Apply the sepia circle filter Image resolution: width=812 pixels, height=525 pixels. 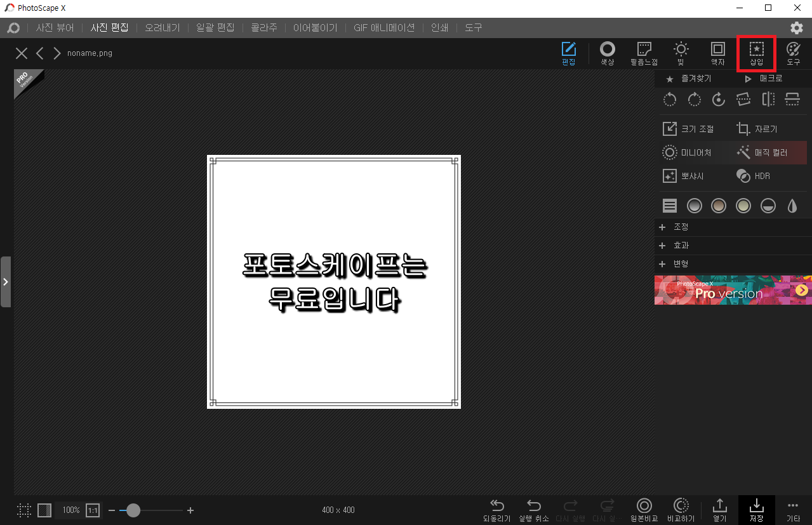pos(719,206)
